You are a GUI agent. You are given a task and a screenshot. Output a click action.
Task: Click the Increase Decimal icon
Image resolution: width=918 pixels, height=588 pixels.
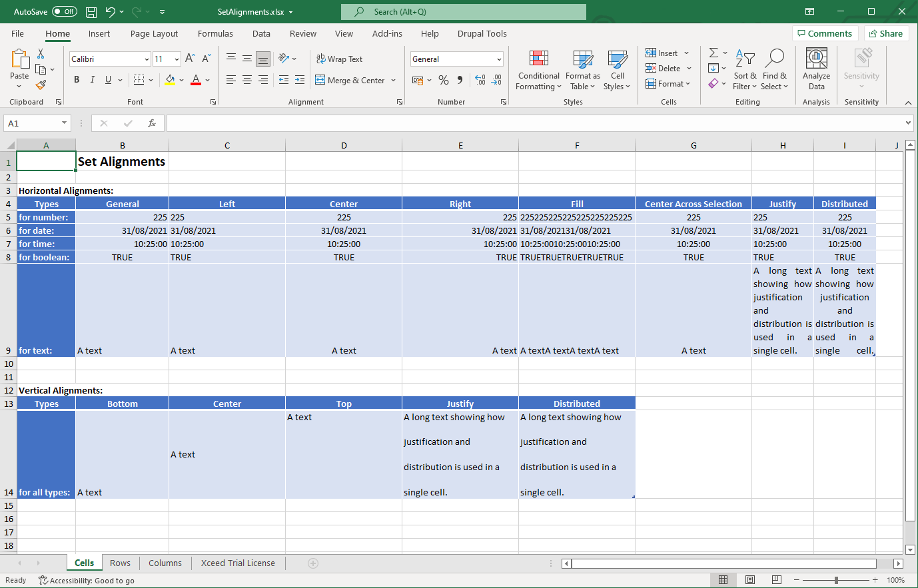480,80
